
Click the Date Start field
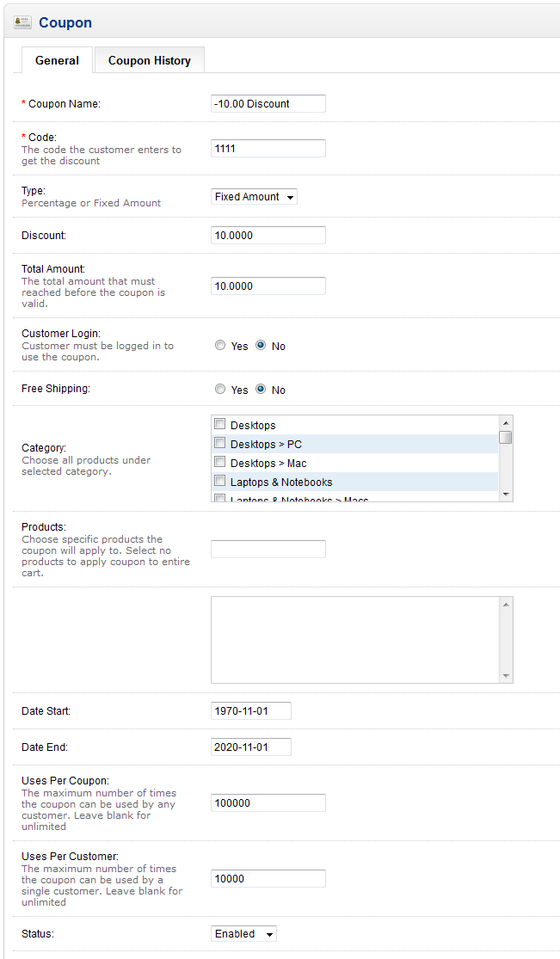[250, 711]
